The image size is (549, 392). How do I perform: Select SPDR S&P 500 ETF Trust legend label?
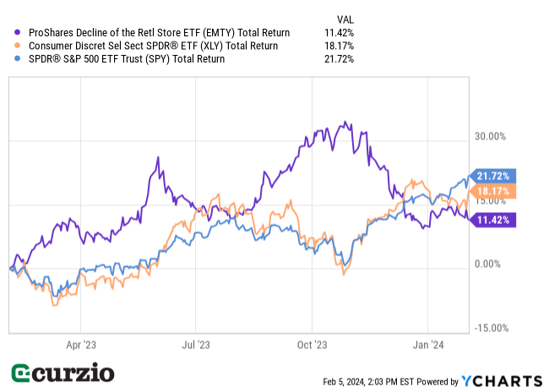[x=126, y=59]
